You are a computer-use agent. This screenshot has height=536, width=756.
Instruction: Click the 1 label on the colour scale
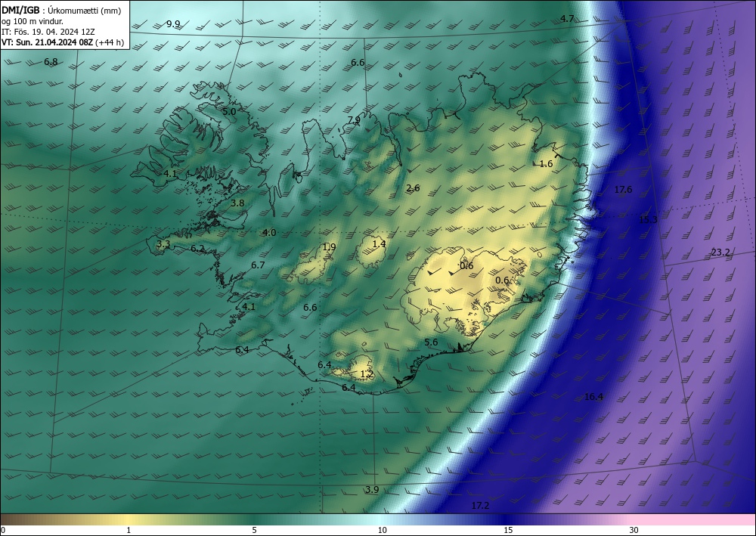[x=129, y=530]
